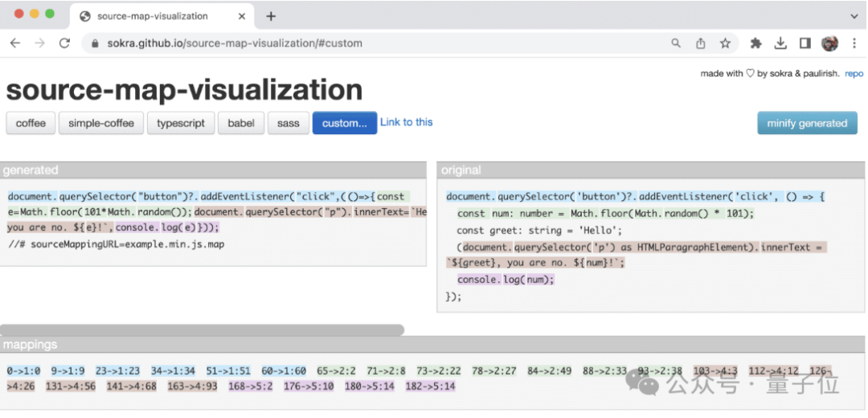The width and height of the screenshot is (868, 418).
Task: Open the Downloads icon in toolbar
Action: click(x=780, y=43)
